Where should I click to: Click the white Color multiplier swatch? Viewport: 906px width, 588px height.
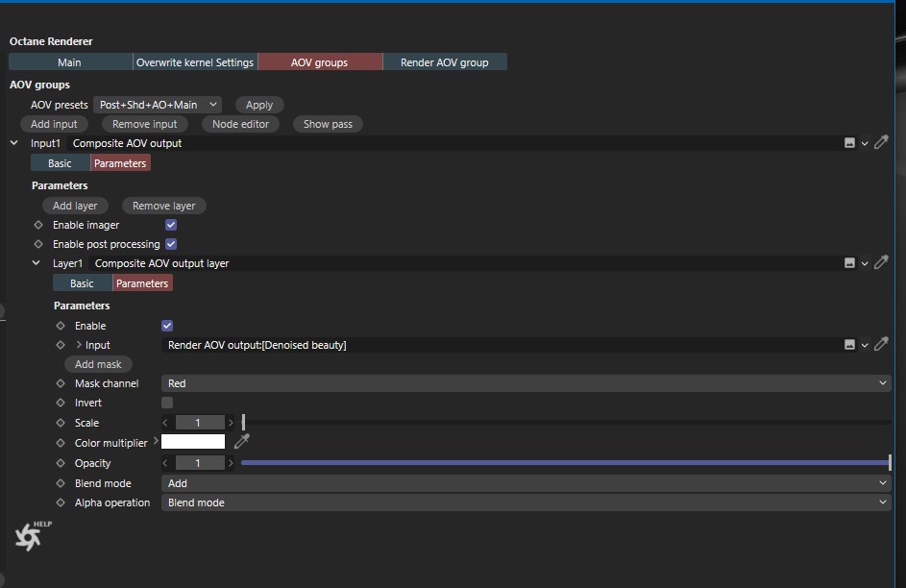tap(193, 441)
